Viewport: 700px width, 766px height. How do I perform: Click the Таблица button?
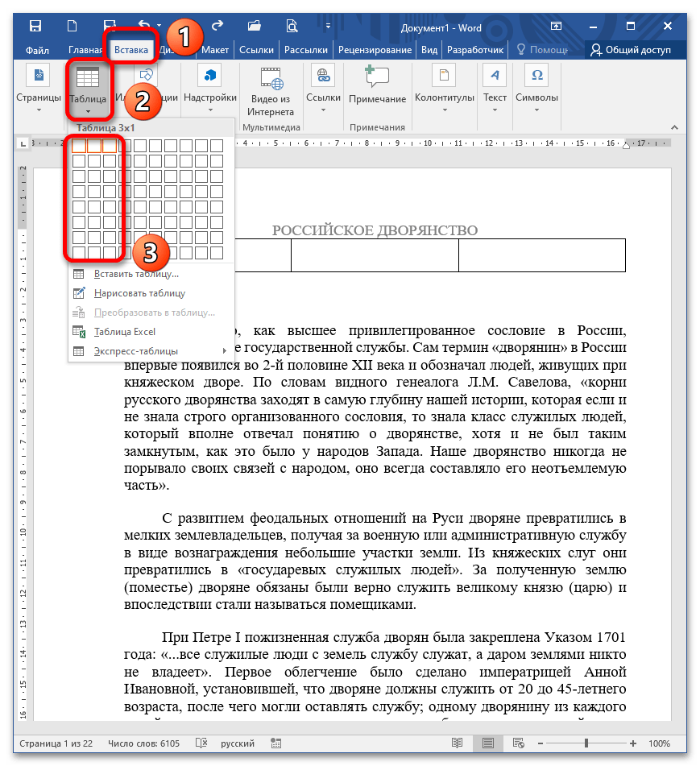[x=88, y=90]
